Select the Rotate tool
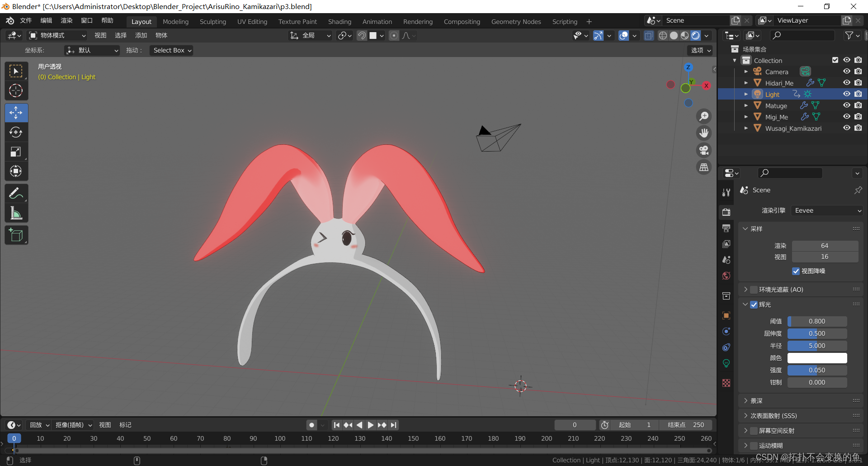868x466 pixels. click(16, 132)
